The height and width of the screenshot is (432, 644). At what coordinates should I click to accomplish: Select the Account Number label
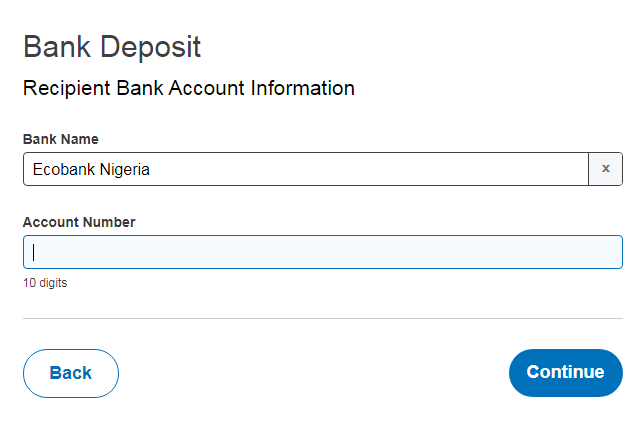[x=79, y=222]
